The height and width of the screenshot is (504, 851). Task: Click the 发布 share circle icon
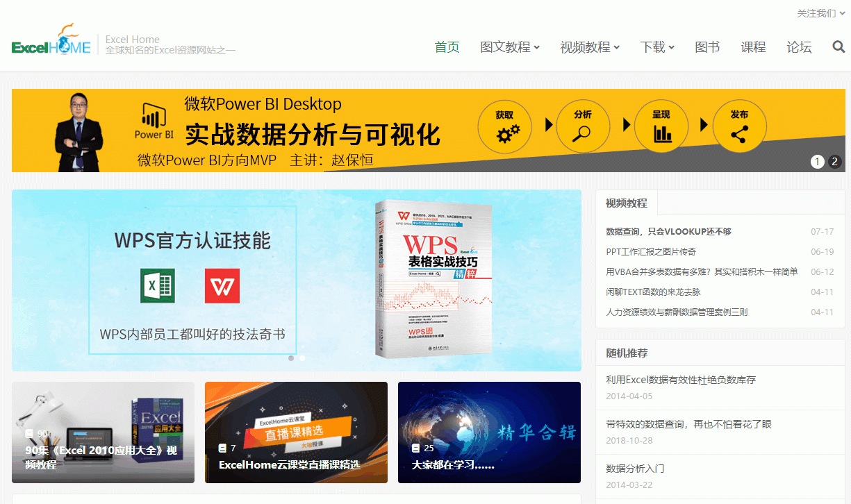[x=740, y=127]
